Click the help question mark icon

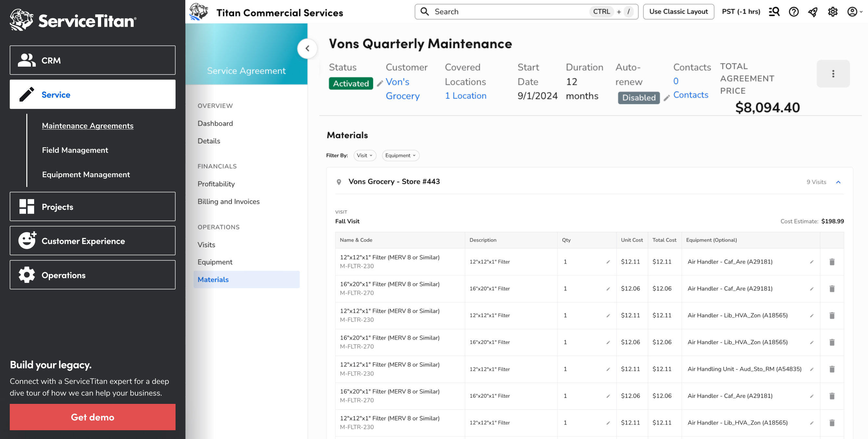point(794,12)
